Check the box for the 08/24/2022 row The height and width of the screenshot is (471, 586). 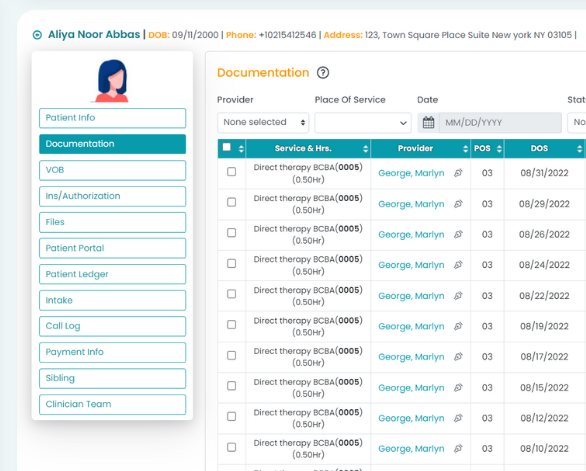[x=232, y=264]
